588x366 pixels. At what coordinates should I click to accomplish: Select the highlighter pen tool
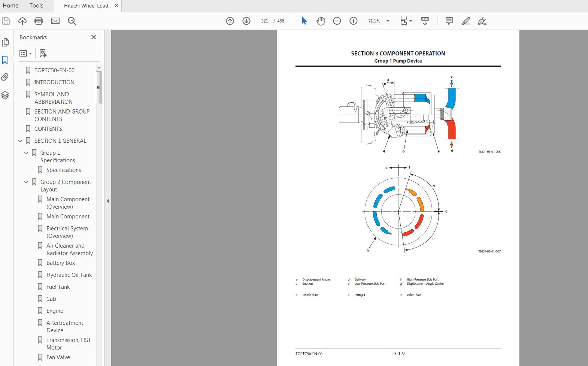coord(466,21)
